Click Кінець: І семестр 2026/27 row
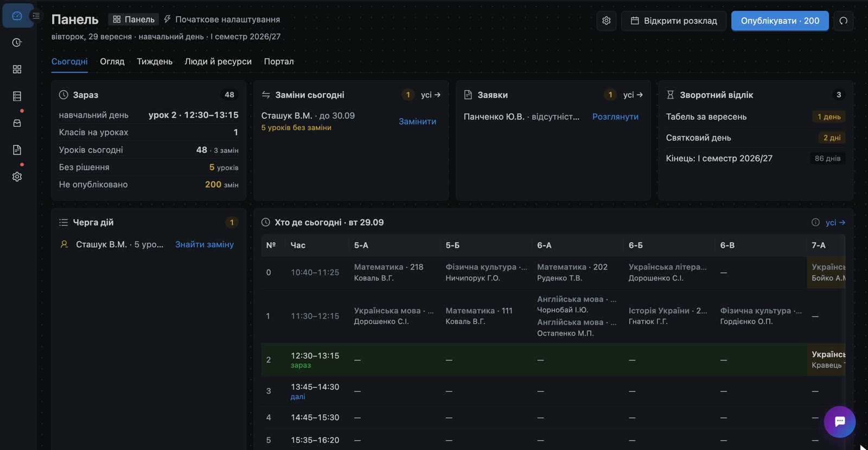Viewport: 868px width, 450px height. (x=756, y=158)
